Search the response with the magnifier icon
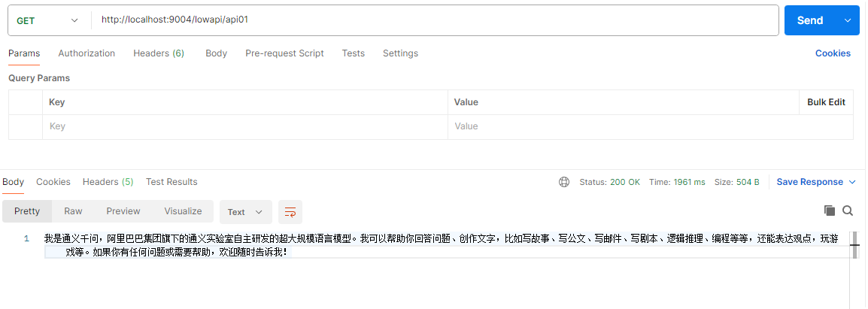Screen dimensions: 868x309 pos(848,211)
